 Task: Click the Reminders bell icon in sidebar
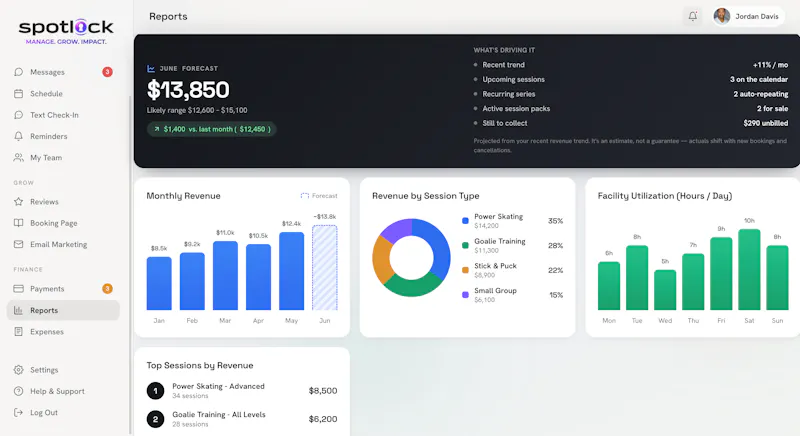click(x=18, y=136)
